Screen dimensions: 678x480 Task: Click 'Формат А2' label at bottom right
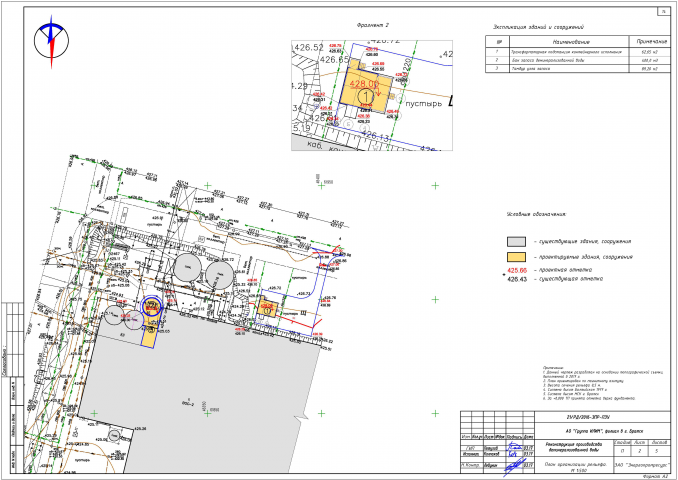pos(656,476)
